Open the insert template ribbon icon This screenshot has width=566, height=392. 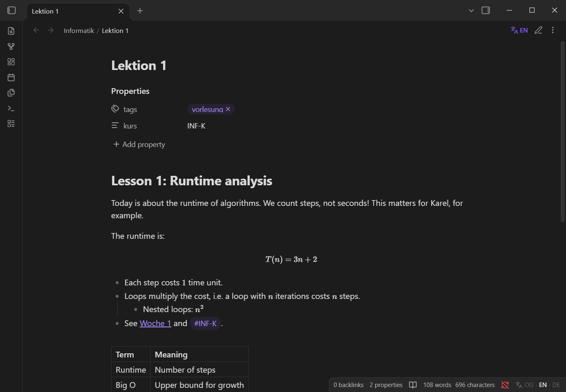coord(11,93)
